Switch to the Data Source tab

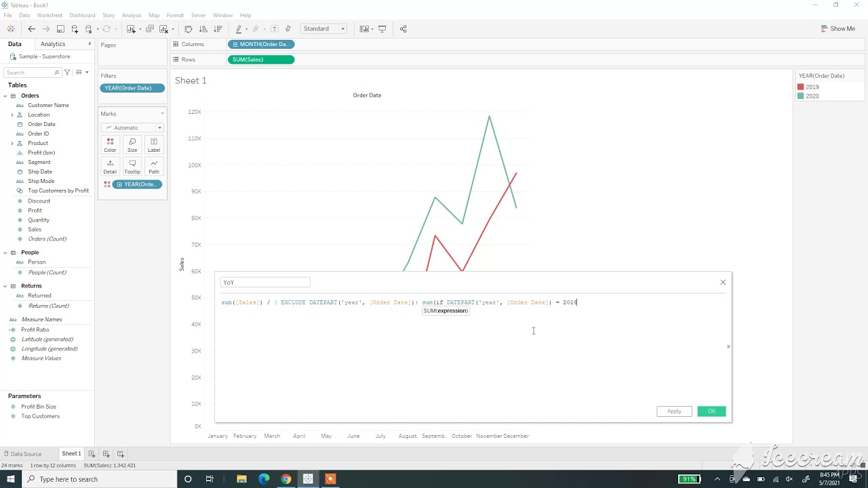click(x=22, y=454)
